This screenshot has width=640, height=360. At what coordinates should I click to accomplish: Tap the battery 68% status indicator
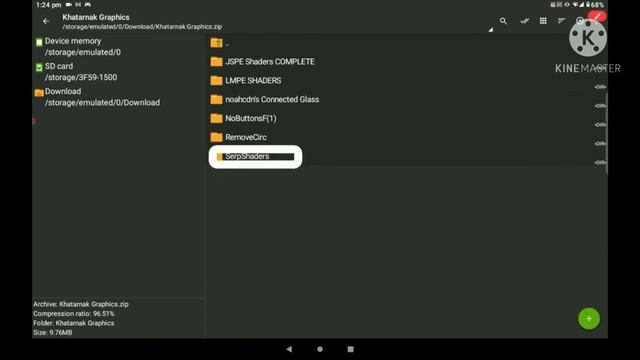point(595,5)
